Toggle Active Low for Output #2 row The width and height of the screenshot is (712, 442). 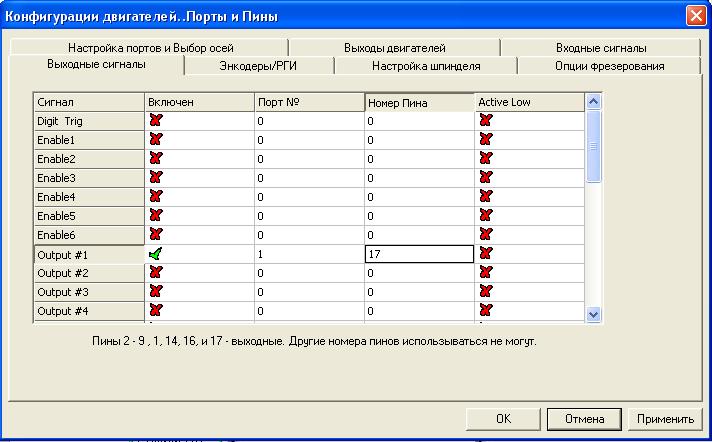coord(486,273)
